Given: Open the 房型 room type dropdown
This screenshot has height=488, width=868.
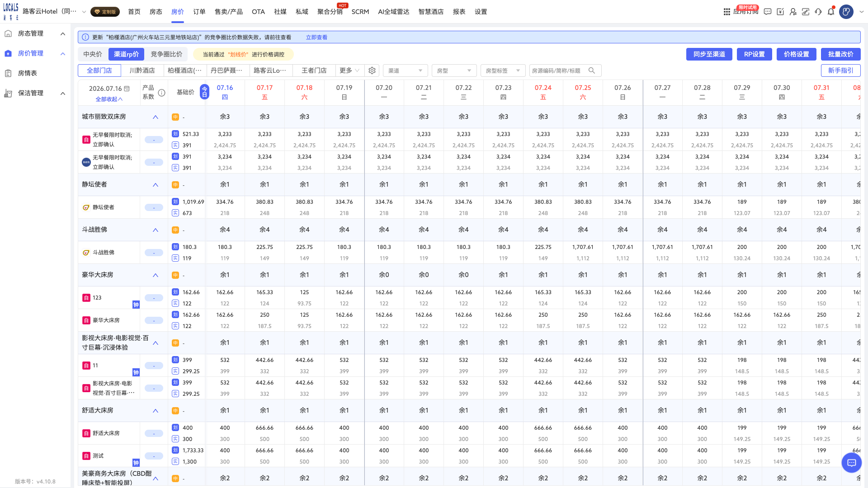Looking at the screenshot, I should pyautogui.click(x=454, y=70).
